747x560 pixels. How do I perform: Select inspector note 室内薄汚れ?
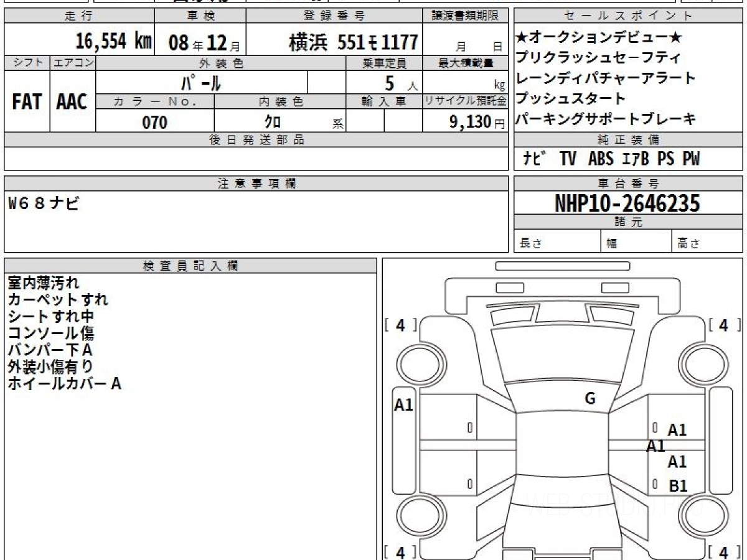coord(44,283)
